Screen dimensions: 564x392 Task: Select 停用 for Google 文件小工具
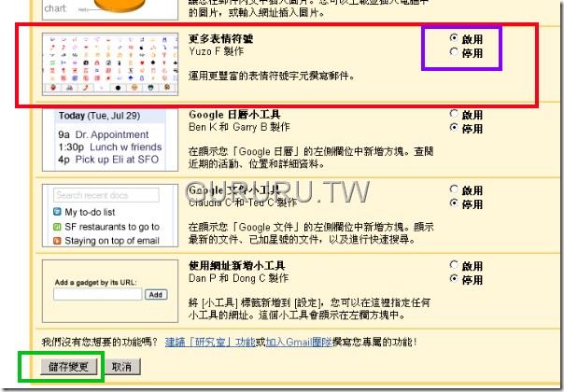point(454,203)
